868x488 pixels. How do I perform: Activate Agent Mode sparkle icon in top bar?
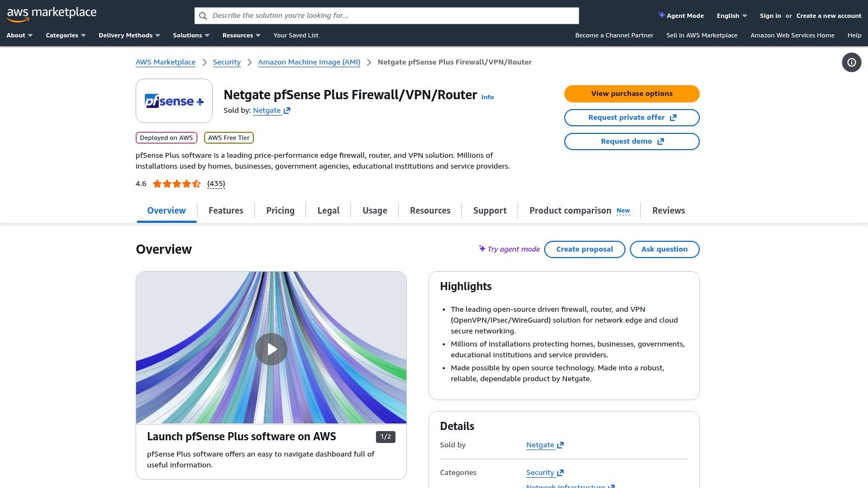click(x=661, y=15)
